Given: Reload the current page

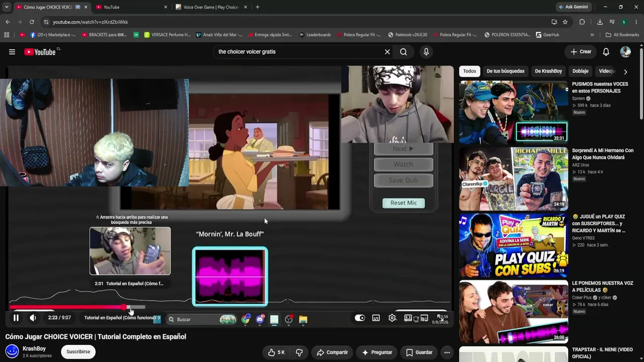Looking at the screenshot, I should (x=32, y=22).
